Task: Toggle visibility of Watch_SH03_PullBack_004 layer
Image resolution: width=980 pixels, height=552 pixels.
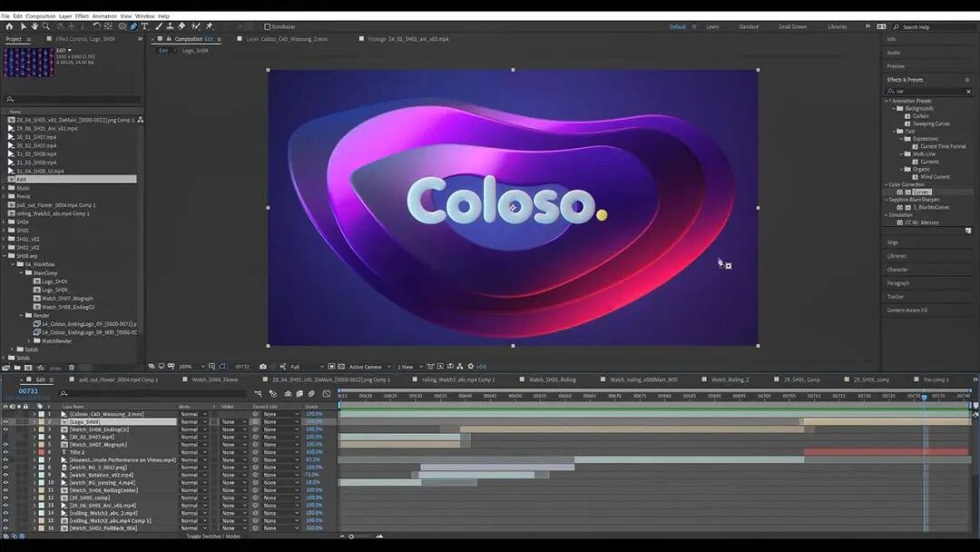Action: pos(5,527)
